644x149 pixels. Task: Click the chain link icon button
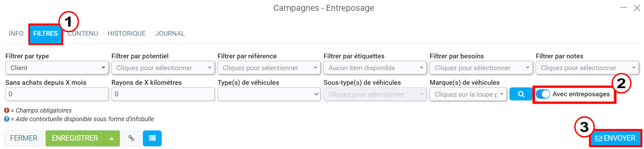tap(131, 138)
